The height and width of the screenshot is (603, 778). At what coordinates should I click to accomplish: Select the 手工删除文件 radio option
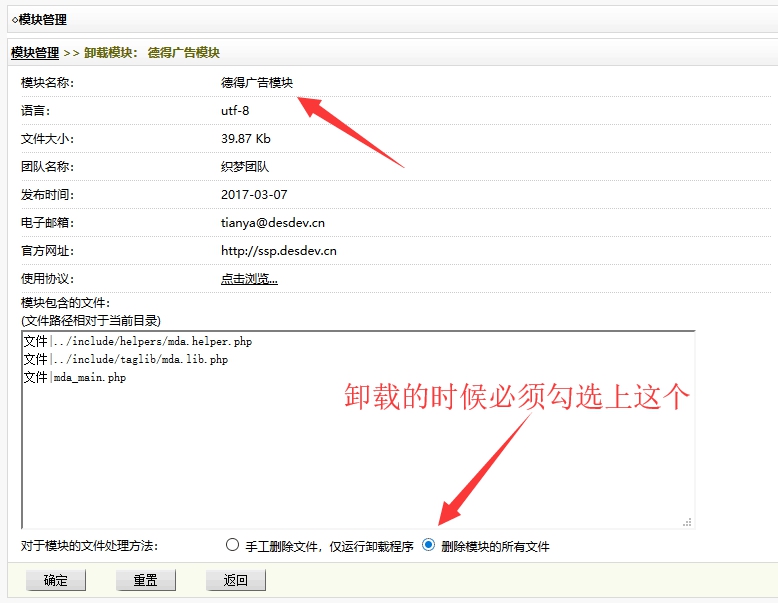point(233,545)
